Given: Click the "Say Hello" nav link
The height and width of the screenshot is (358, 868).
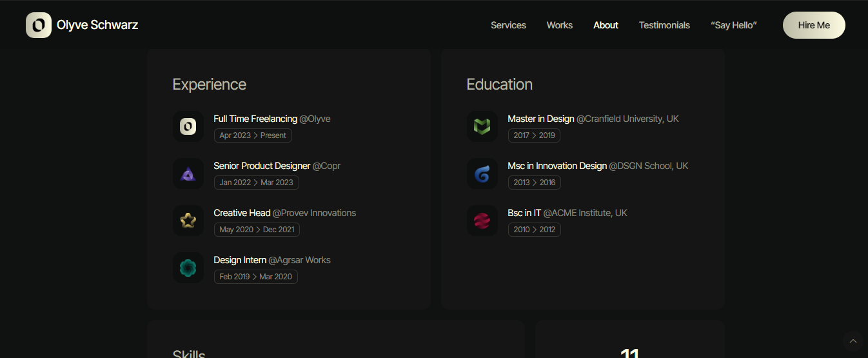Looking at the screenshot, I should [734, 25].
